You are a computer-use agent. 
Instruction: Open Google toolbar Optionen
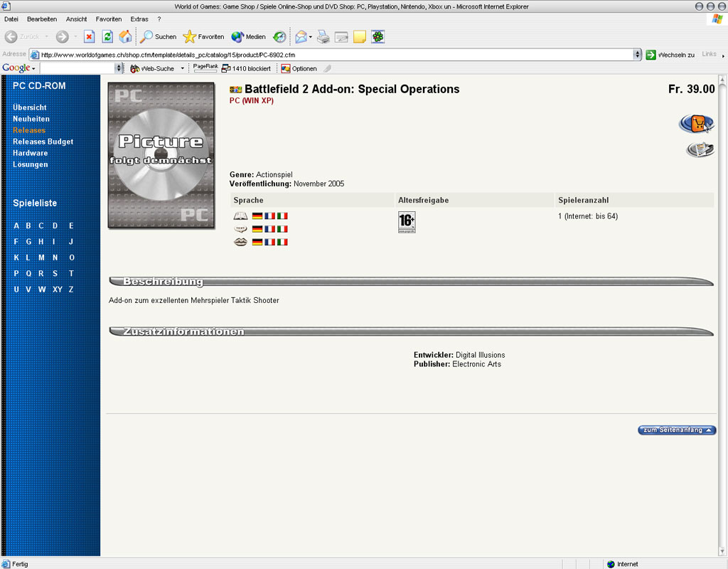click(x=299, y=68)
